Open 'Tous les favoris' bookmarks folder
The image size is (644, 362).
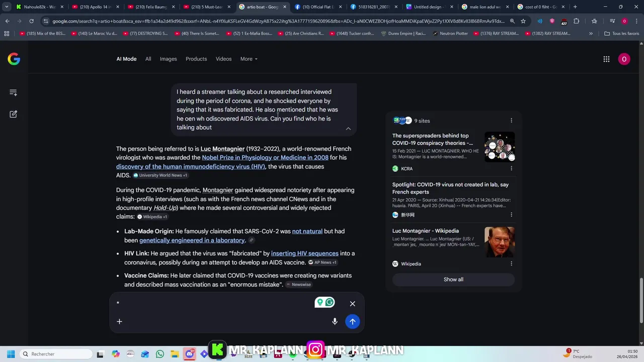pos(621,33)
